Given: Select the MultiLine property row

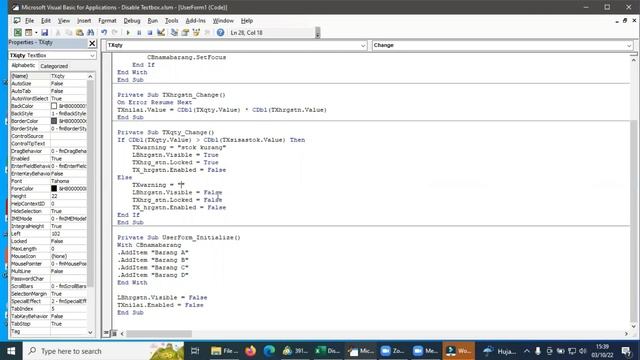Looking at the screenshot, I should tap(48, 271).
